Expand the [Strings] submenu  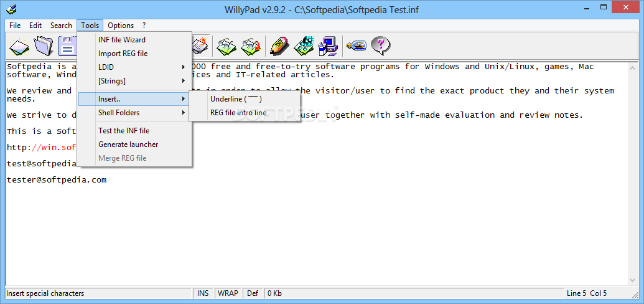(135, 80)
